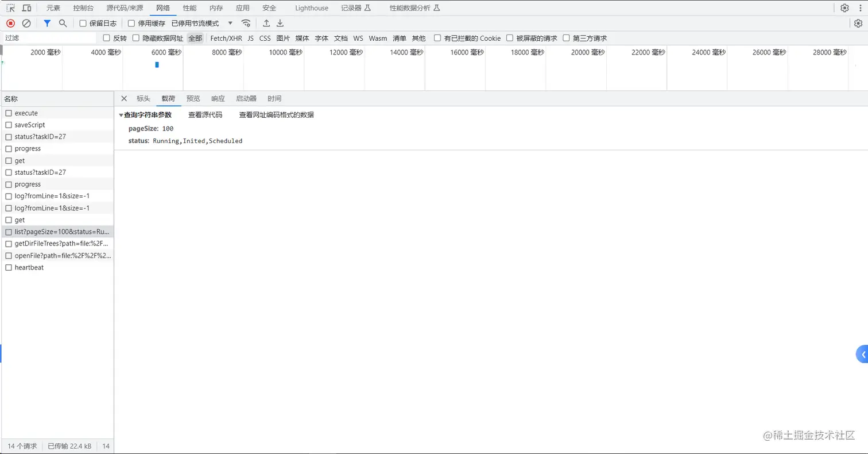Screen dimensions: 868x454
Task: Switch to the 时间 detail tab
Action: [x=274, y=98]
